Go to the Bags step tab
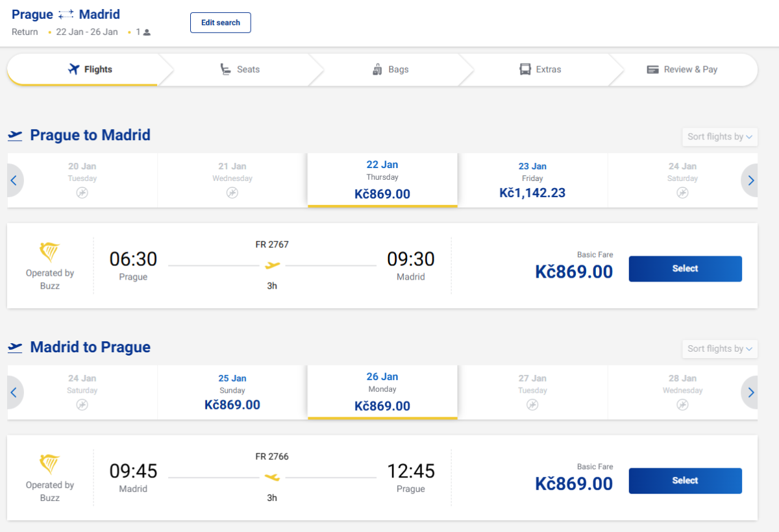The width and height of the screenshot is (779, 532). pyautogui.click(x=390, y=69)
